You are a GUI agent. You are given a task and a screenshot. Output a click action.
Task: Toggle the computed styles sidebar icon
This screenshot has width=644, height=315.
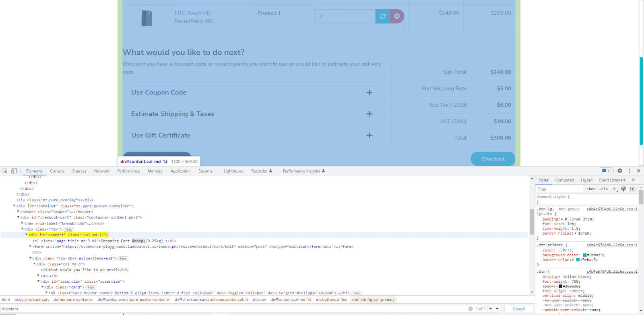632,189
